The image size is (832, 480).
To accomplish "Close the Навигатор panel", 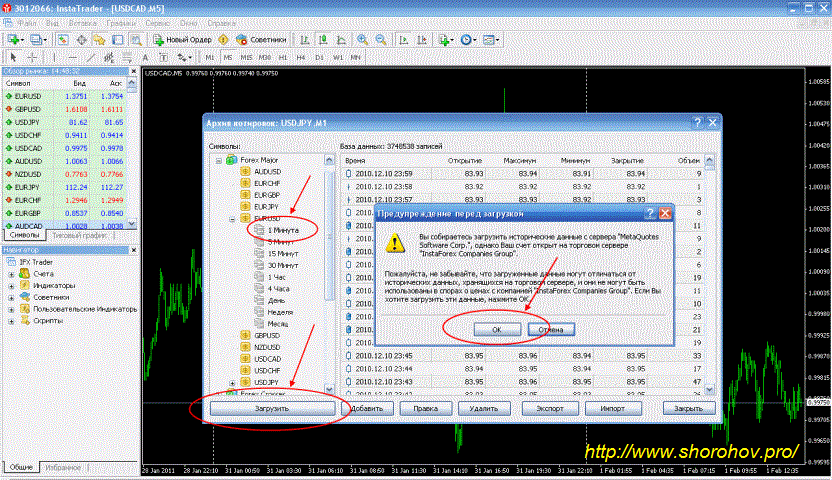I will click(x=134, y=250).
